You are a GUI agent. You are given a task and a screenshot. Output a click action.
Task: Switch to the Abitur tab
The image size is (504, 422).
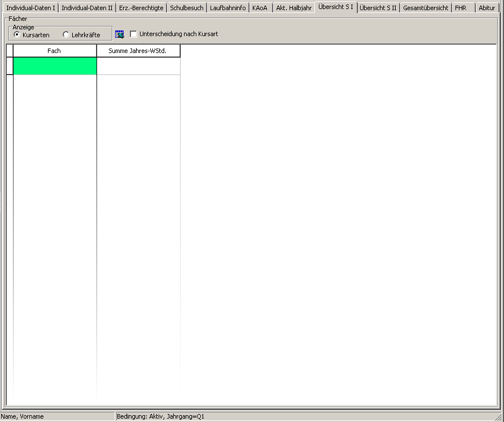pos(487,8)
